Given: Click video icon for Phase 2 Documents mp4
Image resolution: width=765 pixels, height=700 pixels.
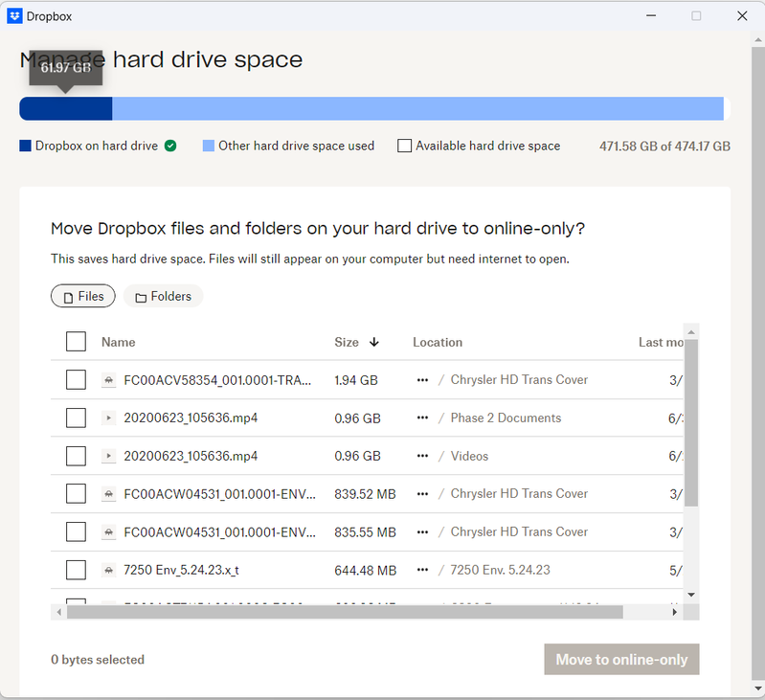Looking at the screenshot, I should coord(109,418).
